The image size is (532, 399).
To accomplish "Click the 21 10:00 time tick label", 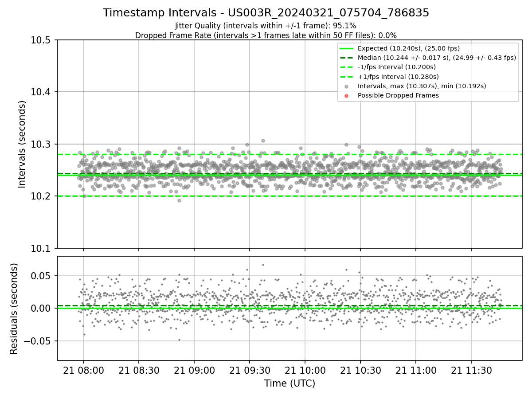I will click(x=305, y=370).
